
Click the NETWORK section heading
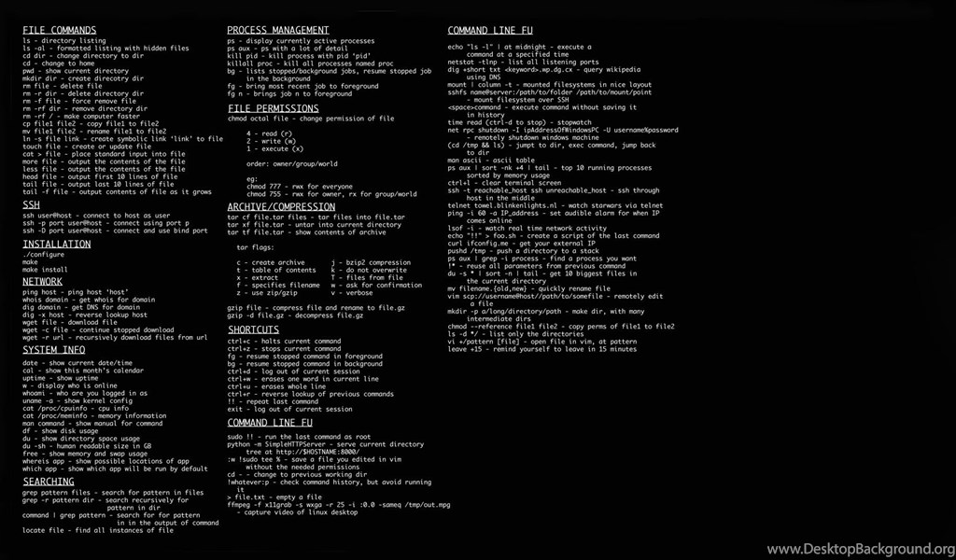(x=42, y=282)
